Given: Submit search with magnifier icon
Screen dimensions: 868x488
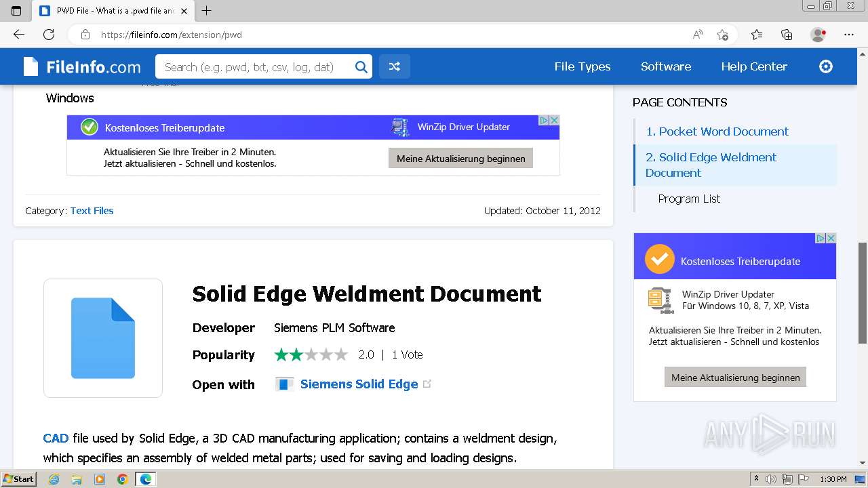Looking at the screenshot, I should (361, 66).
